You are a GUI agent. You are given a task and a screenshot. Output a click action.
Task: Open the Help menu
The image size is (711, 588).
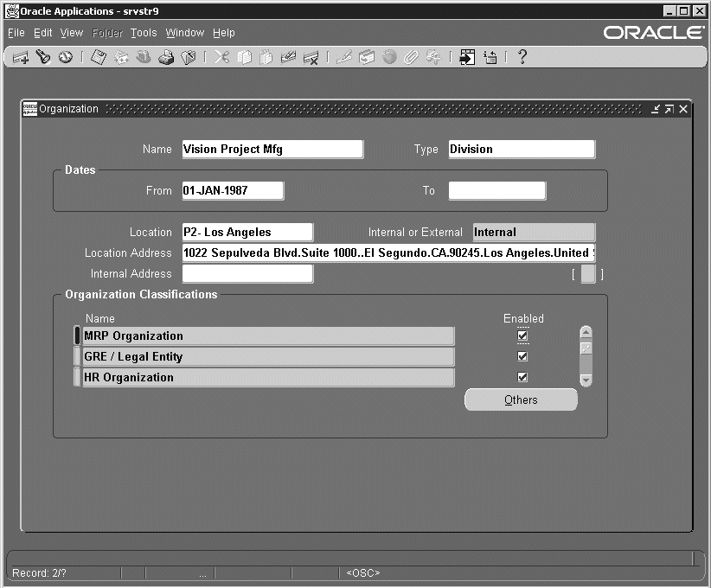224,33
